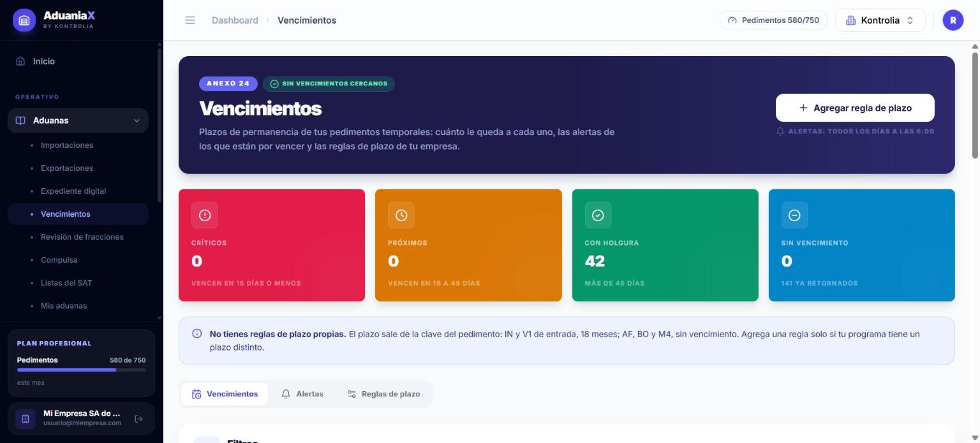Click the sidebar scroll down arrow
Image resolution: width=980 pixels, height=443 pixels.
pos(159,317)
